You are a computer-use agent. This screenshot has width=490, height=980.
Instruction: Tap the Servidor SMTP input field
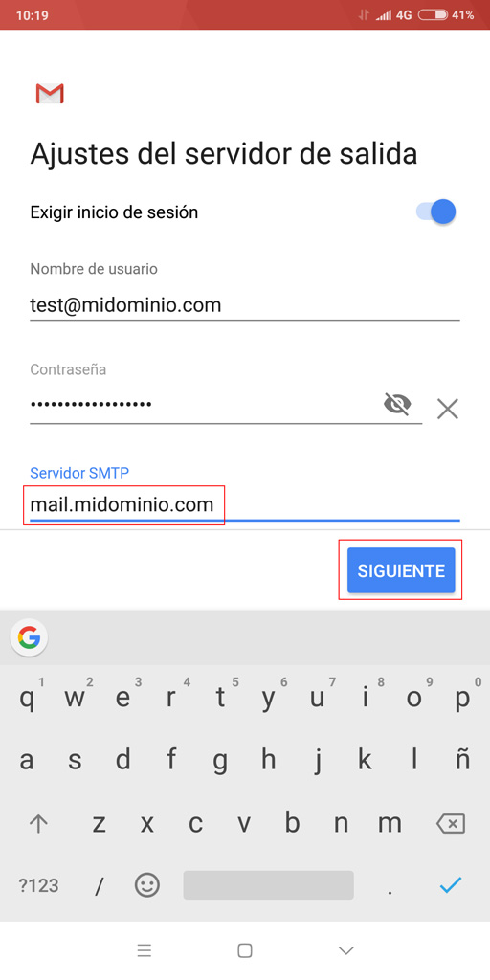[x=245, y=504]
